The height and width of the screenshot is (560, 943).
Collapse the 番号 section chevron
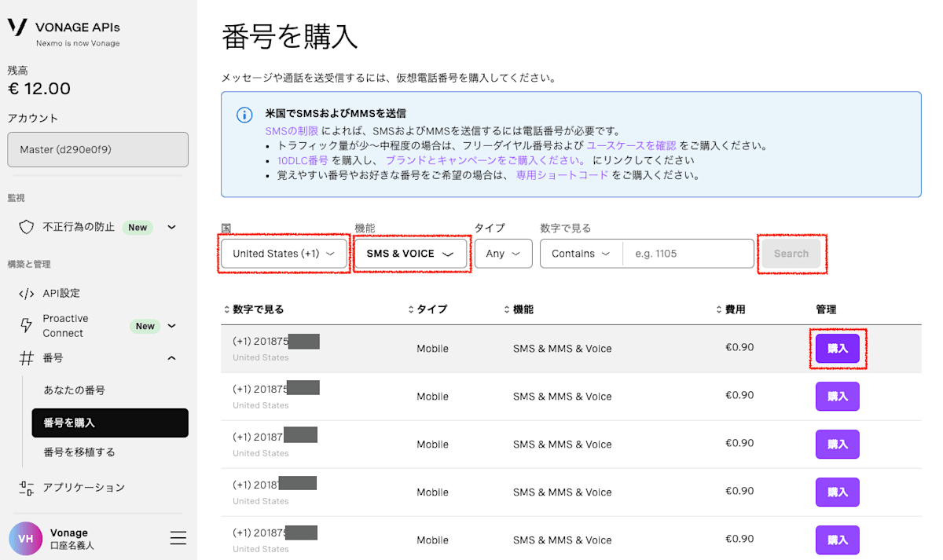171,358
